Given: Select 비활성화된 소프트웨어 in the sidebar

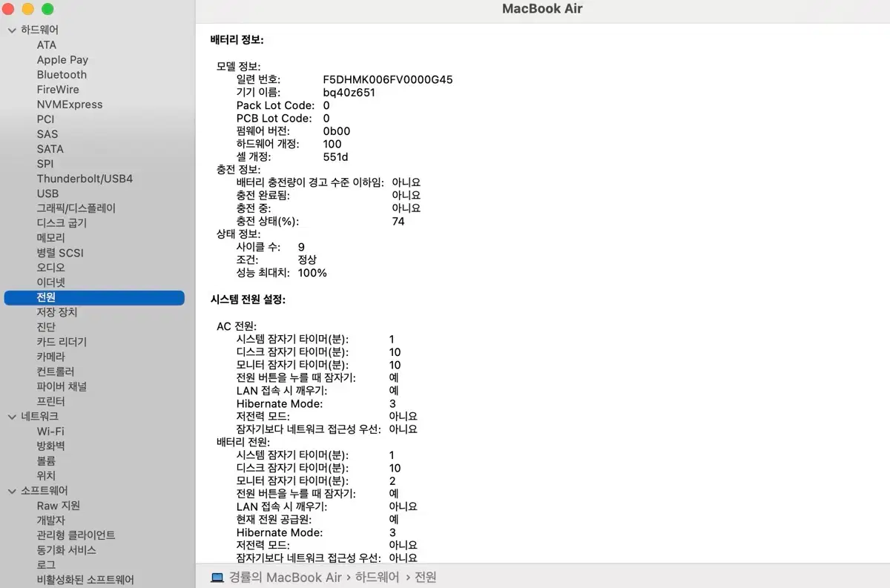Looking at the screenshot, I should 85,580.
